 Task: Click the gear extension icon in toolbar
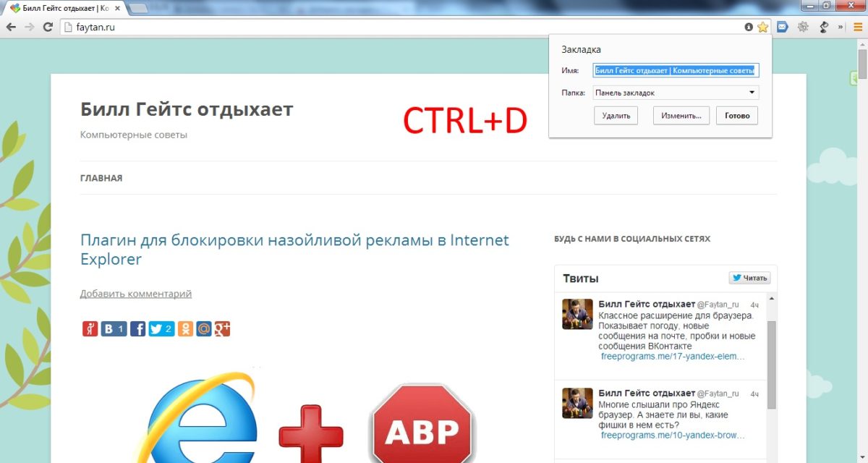pyautogui.click(x=802, y=27)
